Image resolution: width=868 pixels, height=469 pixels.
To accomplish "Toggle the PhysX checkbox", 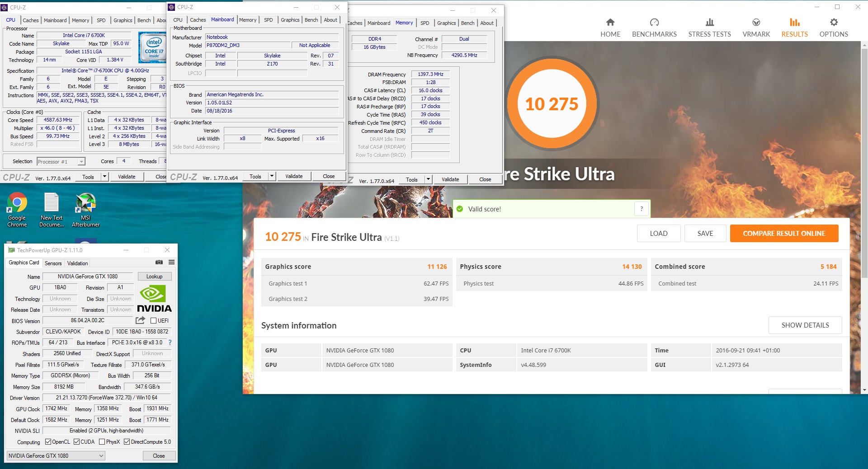I will click(102, 442).
